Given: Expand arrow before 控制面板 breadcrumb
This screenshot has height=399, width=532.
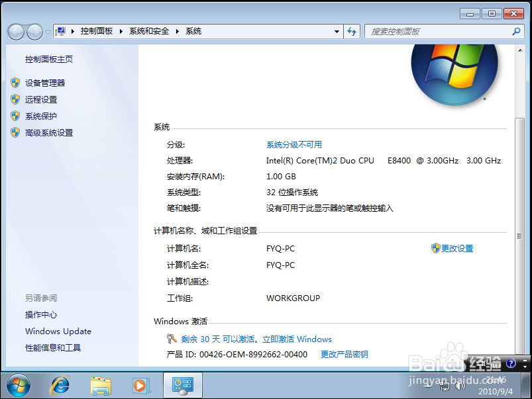Looking at the screenshot, I should tap(73, 32).
